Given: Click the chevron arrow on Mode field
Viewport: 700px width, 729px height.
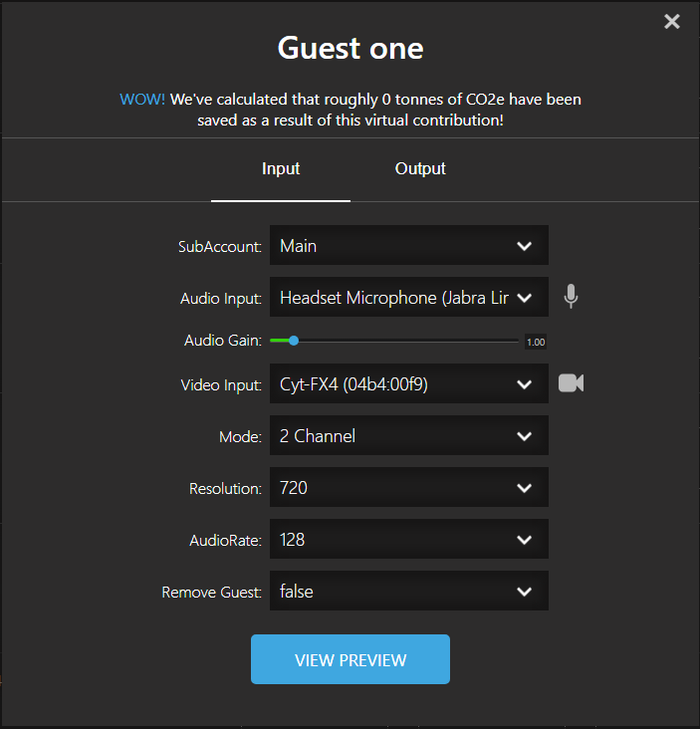Looking at the screenshot, I should coord(525,436).
